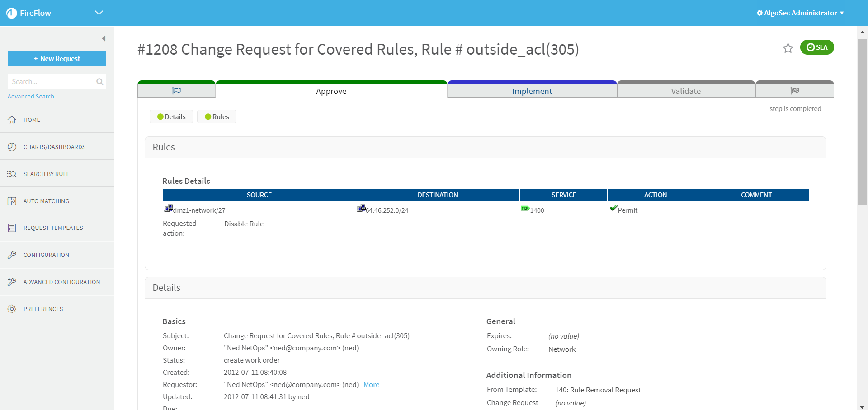The width and height of the screenshot is (868, 410).
Task: Open the FireFlow application switcher chevron
Action: point(99,13)
